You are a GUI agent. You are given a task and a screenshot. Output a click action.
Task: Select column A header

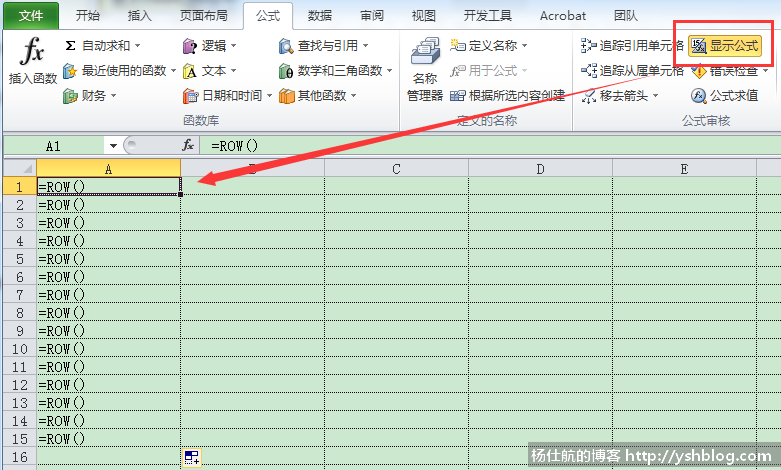[x=109, y=169]
